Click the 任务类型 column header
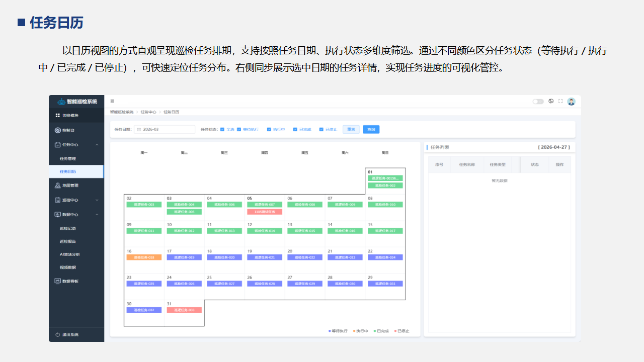 pos(498,164)
